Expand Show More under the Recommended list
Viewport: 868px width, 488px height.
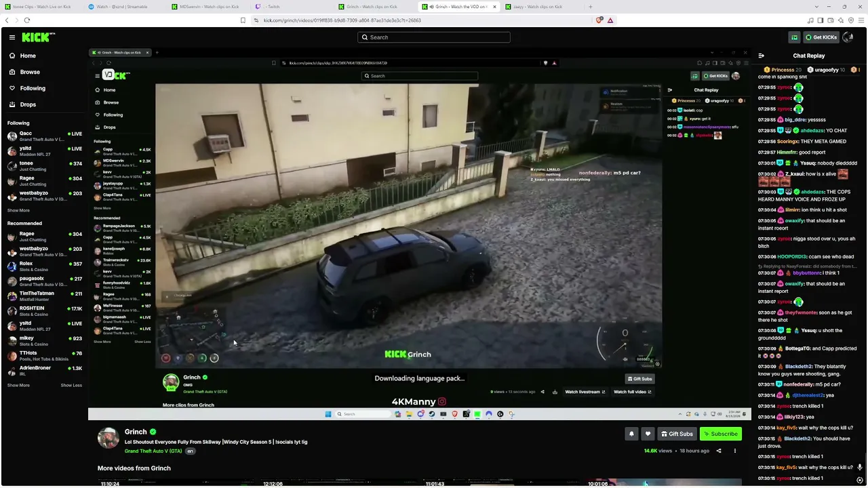point(18,385)
